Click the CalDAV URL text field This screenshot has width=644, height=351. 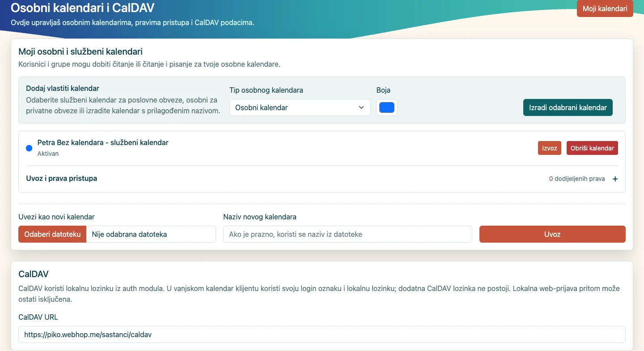tap(322, 334)
